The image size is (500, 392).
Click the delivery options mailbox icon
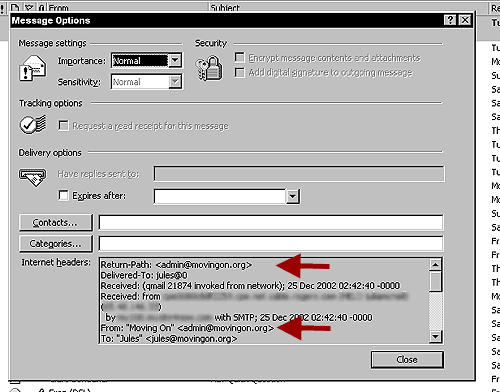[x=32, y=177]
